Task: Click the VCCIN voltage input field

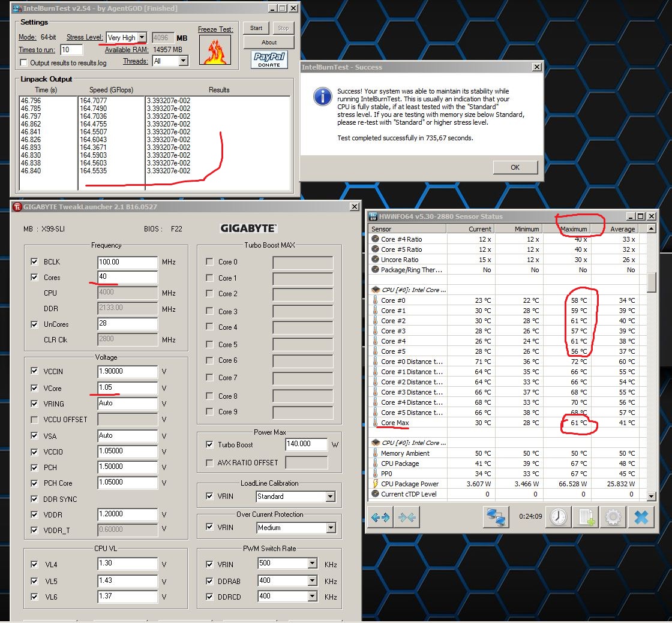Action: pyautogui.click(x=127, y=371)
